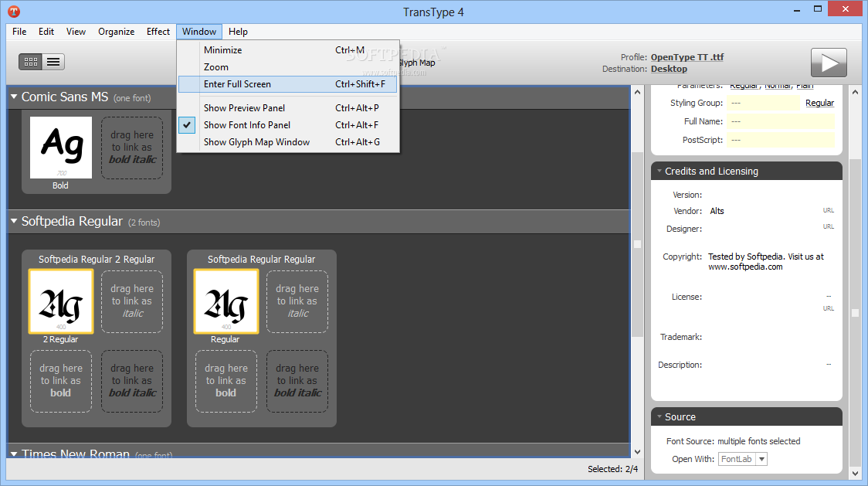The height and width of the screenshot is (486, 868).
Task: Click bold italic drop slot in Comic Sans
Action: tap(132, 148)
